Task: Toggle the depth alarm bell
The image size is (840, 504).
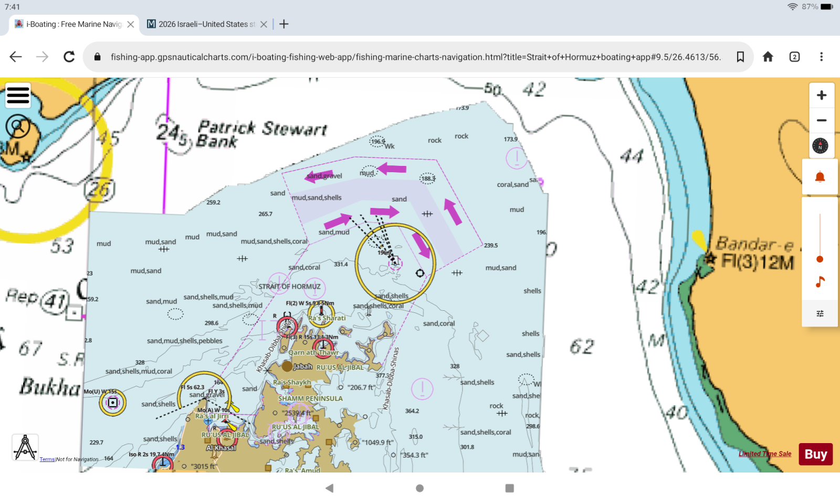Action: click(820, 176)
